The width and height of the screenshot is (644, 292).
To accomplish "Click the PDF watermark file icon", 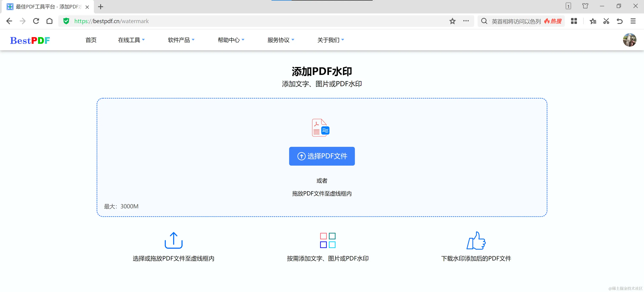I will [x=321, y=127].
